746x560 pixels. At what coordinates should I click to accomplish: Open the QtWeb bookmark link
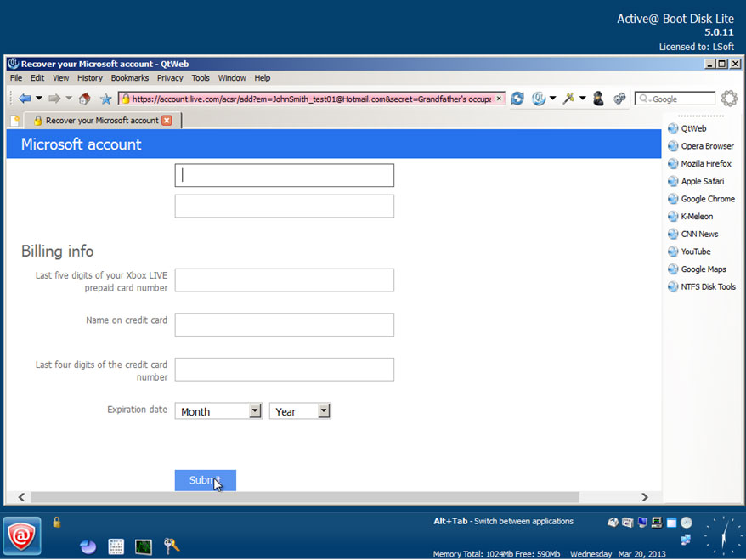[x=687, y=128]
